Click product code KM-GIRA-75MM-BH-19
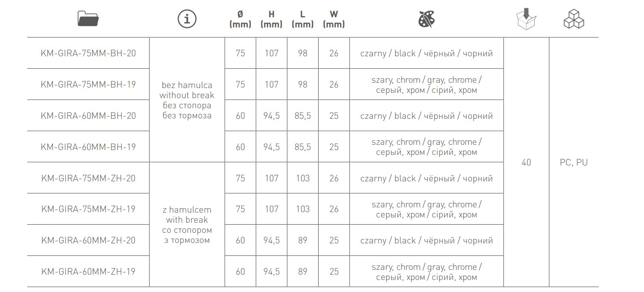Screen dimensions: 644x292 89,84
